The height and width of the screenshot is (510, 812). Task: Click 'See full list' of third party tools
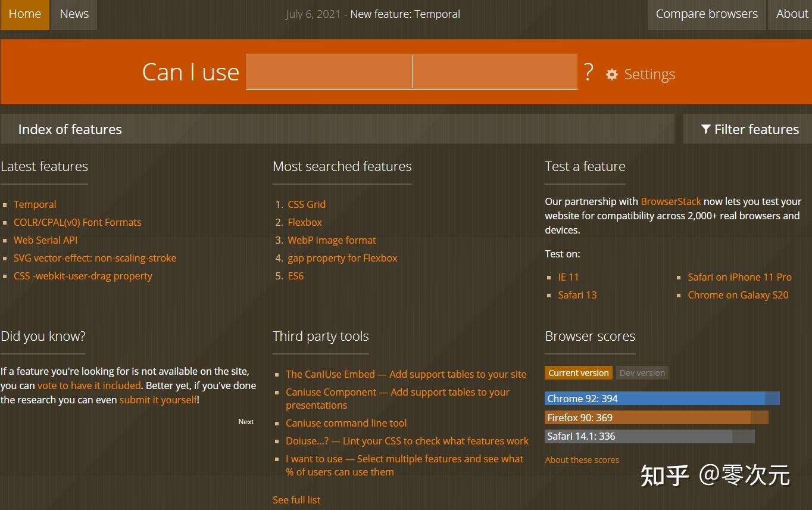point(296,500)
